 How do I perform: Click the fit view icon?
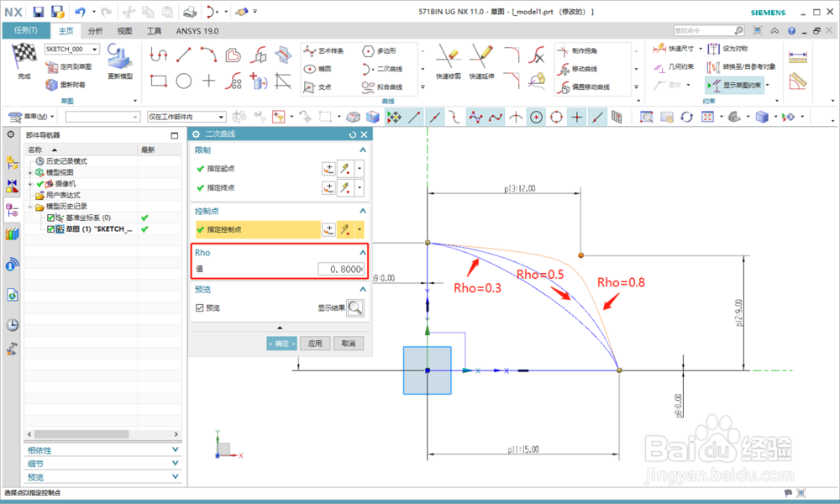point(707,117)
